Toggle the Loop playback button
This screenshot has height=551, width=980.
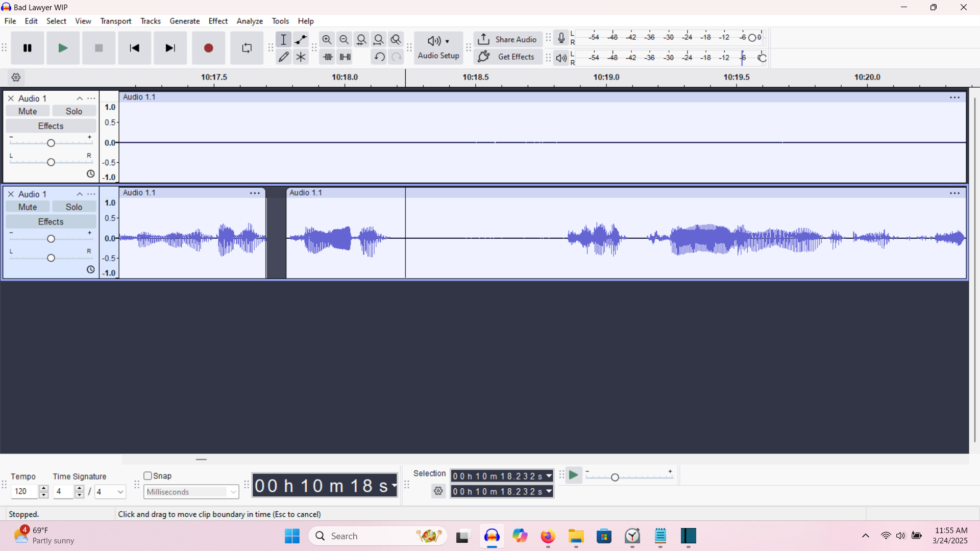click(x=247, y=48)
